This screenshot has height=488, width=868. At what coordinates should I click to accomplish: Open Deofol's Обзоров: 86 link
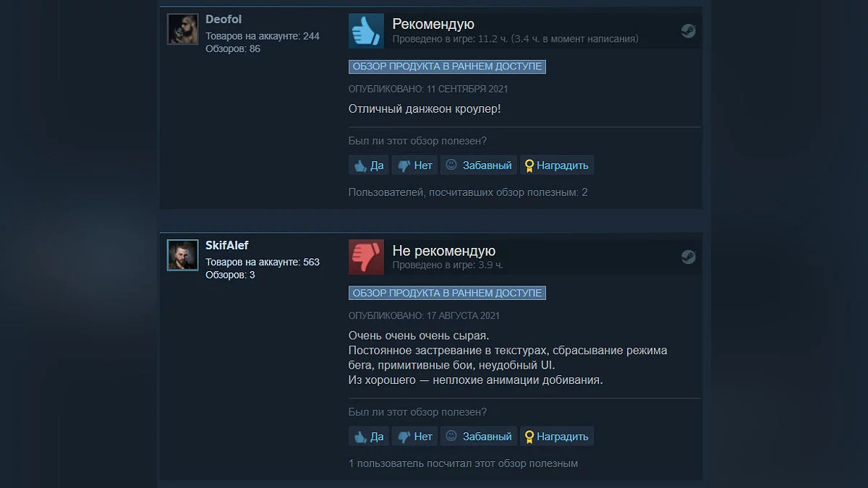pos(233,48)
